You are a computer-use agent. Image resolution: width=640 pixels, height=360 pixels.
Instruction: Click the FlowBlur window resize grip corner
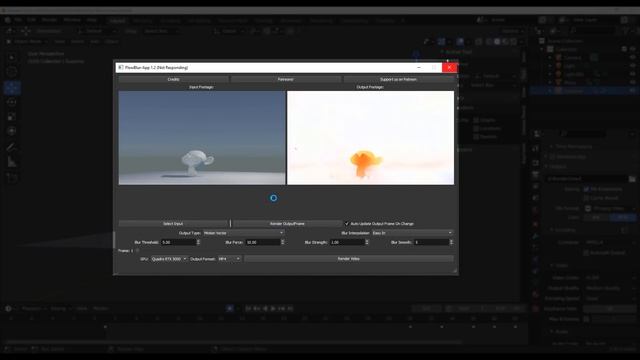tap(455, 271)
